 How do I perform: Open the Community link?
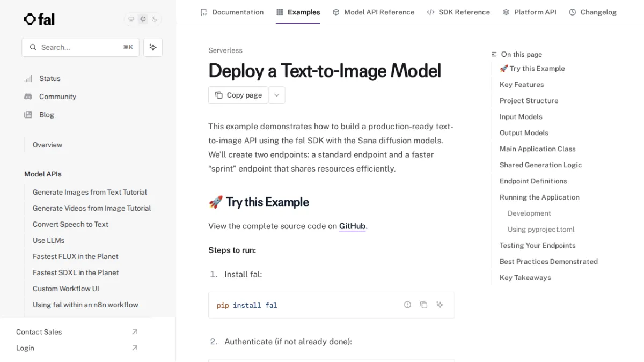[x=57, y=97]
